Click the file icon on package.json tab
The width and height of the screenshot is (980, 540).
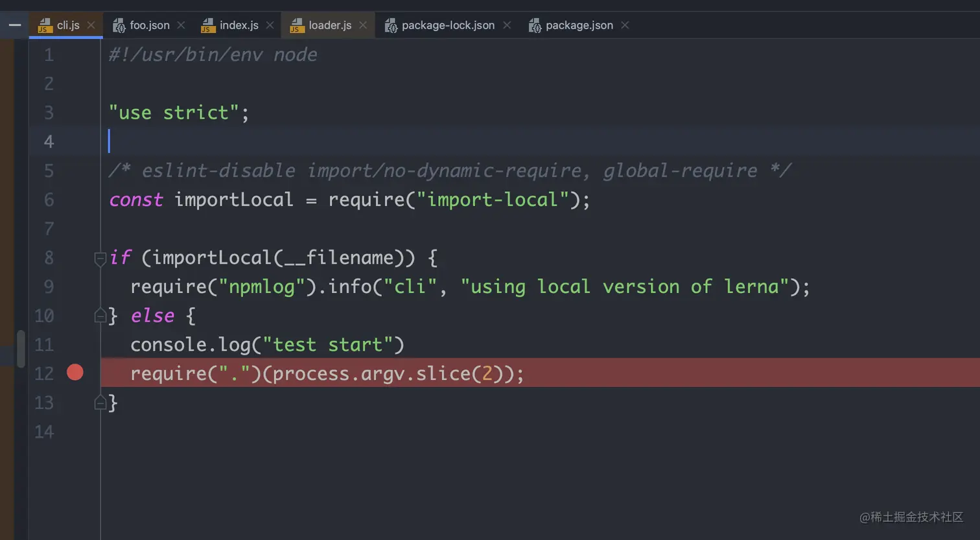pyautogui.click(x=534, y=25)
